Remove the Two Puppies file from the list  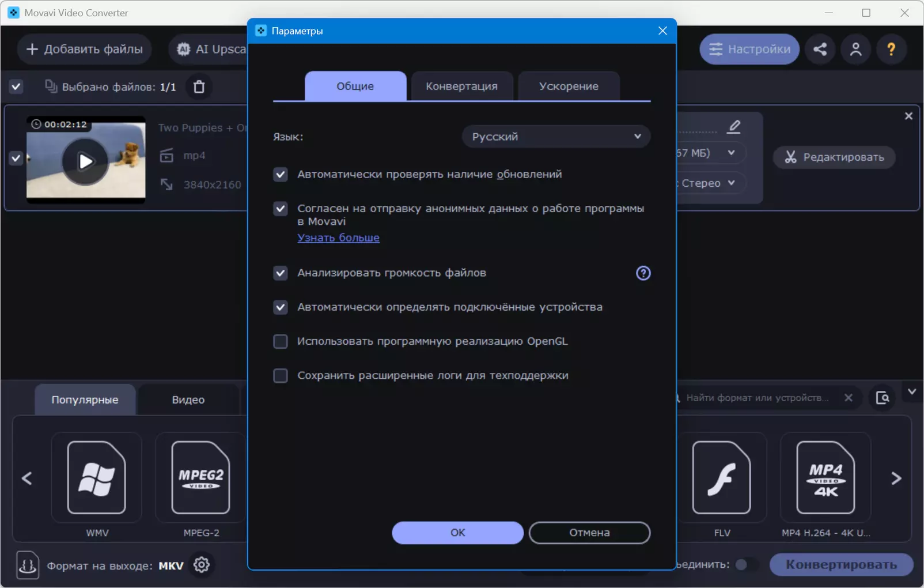pos(908,116)
